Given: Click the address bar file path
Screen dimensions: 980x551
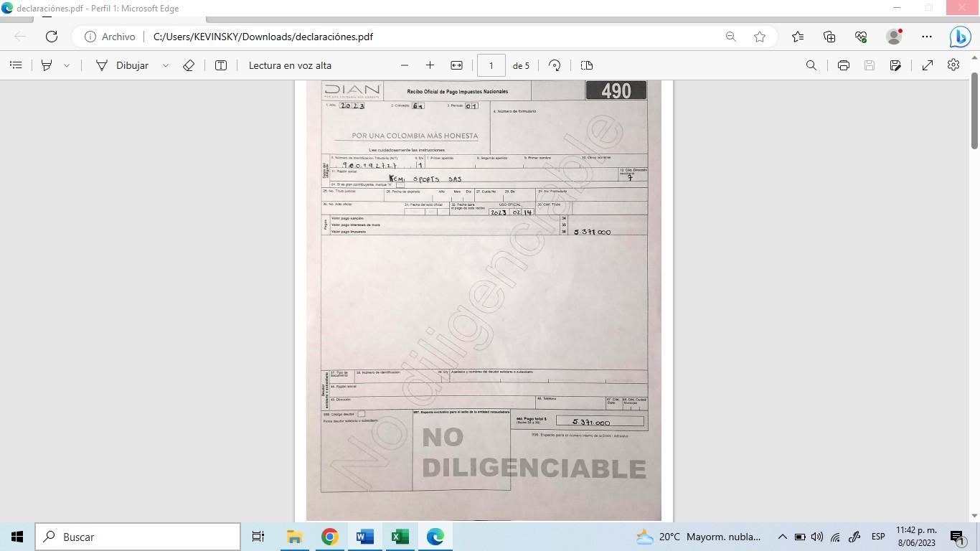Looking at the screenshot, I should (263, 37).
